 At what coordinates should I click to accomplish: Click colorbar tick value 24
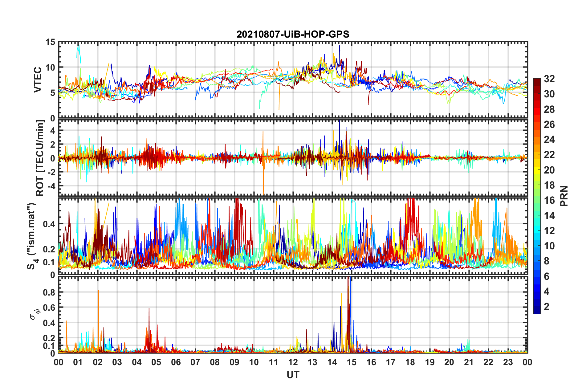pos(549,140)
